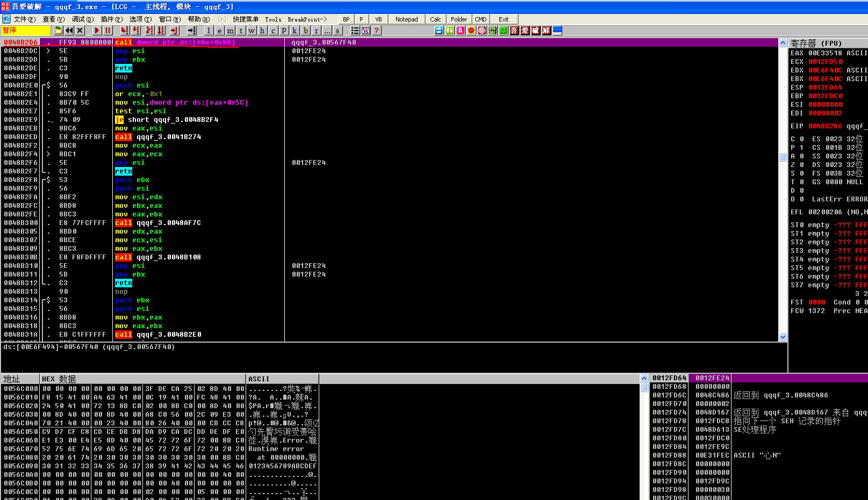Click the Calc button
The image size is (868, 500).
click(436, 19)
